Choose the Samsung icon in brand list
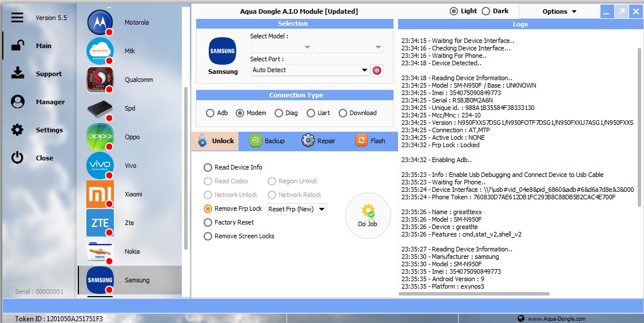644x323 pixels. [x=100, y=280]
